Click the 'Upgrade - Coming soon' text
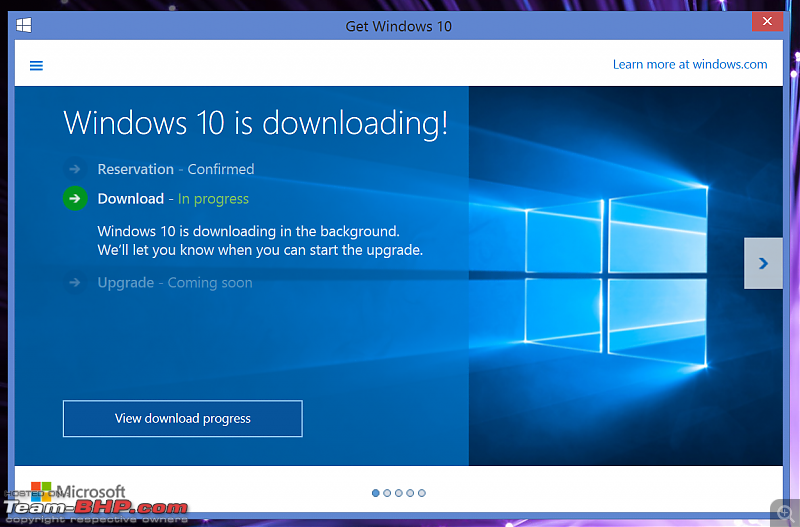 (x=175, y=283)
